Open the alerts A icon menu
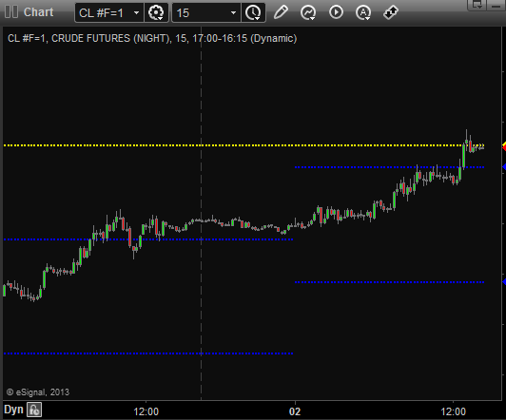Viewport: 506px width, 420px height. coord(363,13)
